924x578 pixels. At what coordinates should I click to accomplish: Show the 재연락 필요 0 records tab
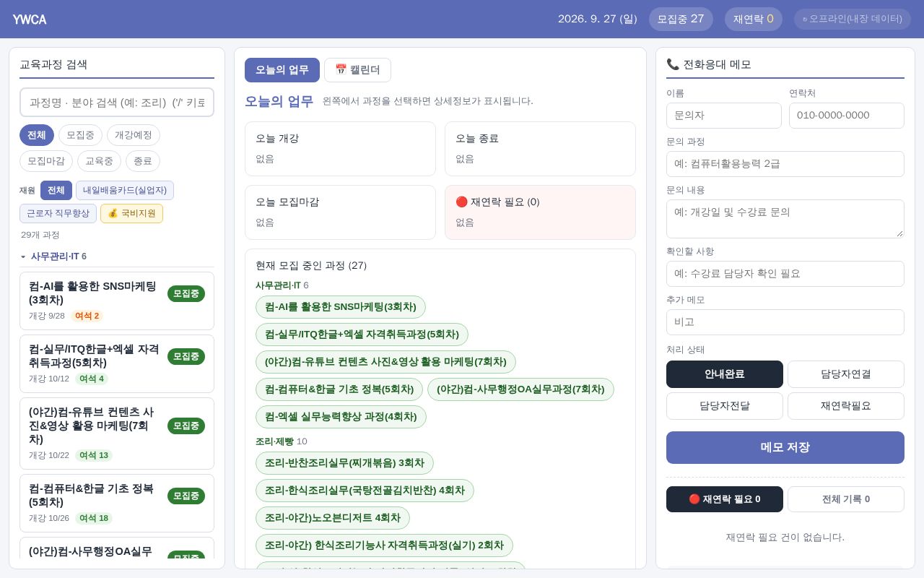725,499
